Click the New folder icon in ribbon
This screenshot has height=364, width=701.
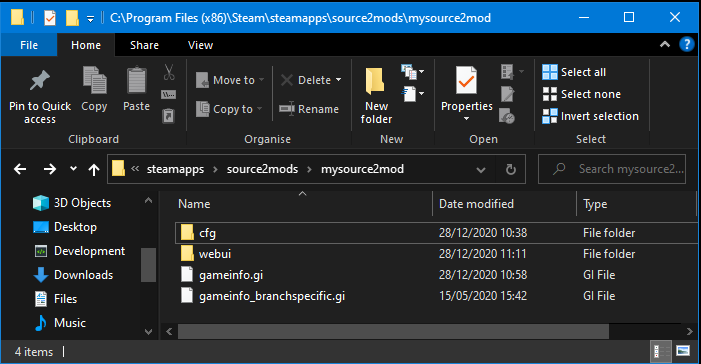point(375,81)
